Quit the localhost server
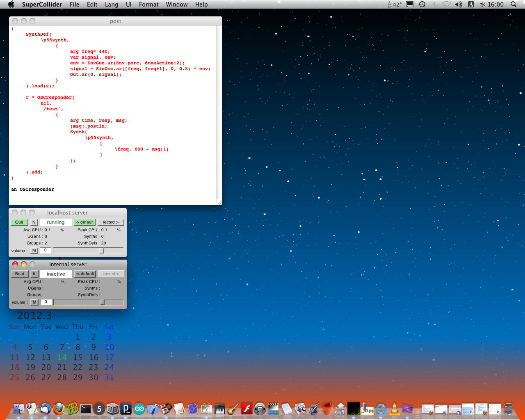This screenshot has width=525, height=420. [x=19, y=222]
